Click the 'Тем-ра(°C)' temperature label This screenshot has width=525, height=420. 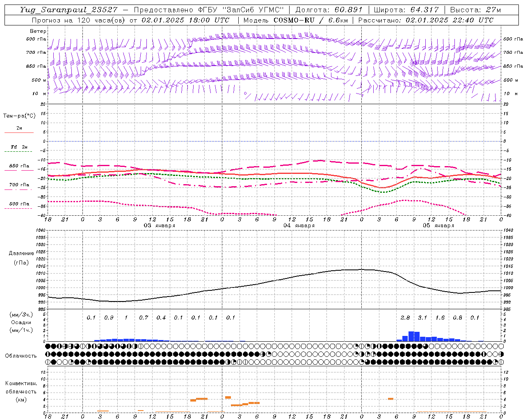19,116
